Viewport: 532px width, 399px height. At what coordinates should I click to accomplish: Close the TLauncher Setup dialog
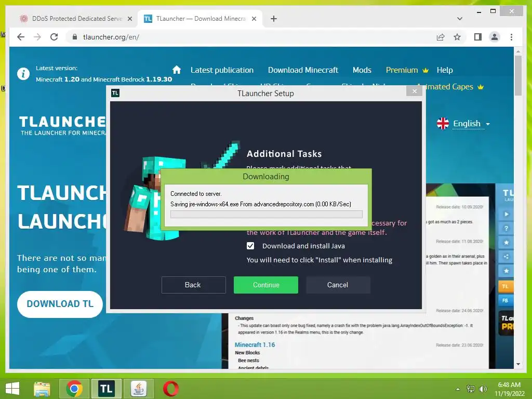tap(414, 91)
